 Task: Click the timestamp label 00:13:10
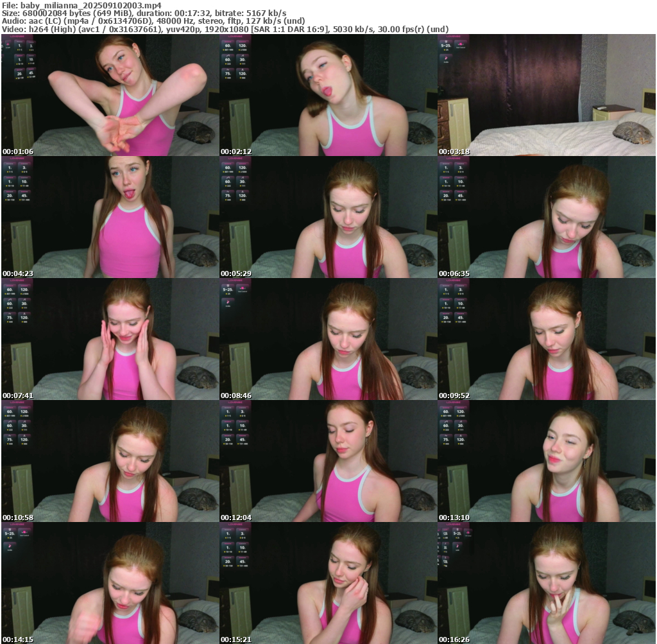click(454, 518)
